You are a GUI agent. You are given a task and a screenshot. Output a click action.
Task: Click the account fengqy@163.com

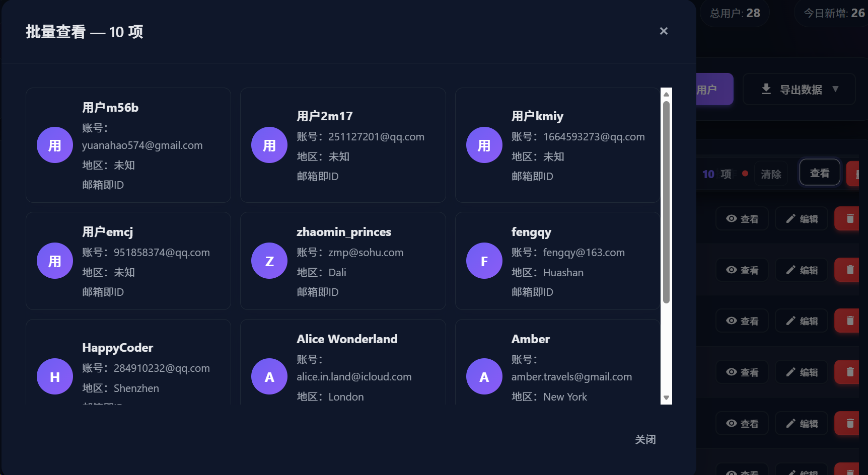[584, 252]
